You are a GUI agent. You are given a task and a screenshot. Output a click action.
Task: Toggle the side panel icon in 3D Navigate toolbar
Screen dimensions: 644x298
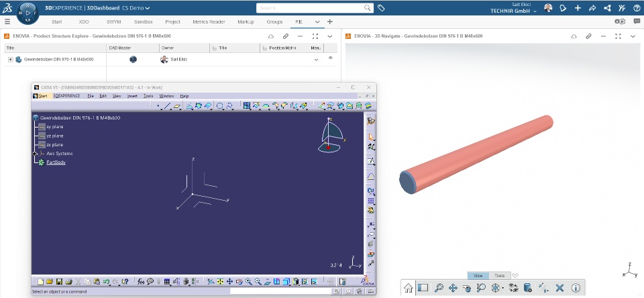[423, 288]
